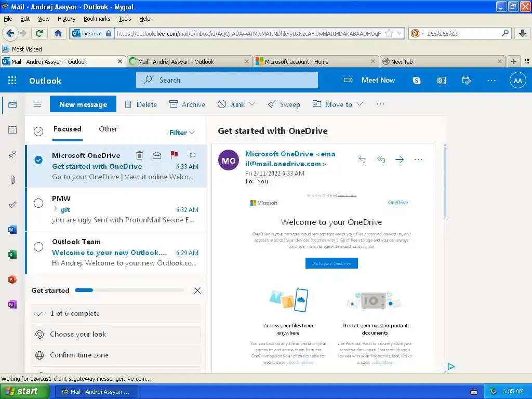Open the toolbar overflow ellipsis
The height and width of the screenshot is (399, 532).
tap(380, 104)
